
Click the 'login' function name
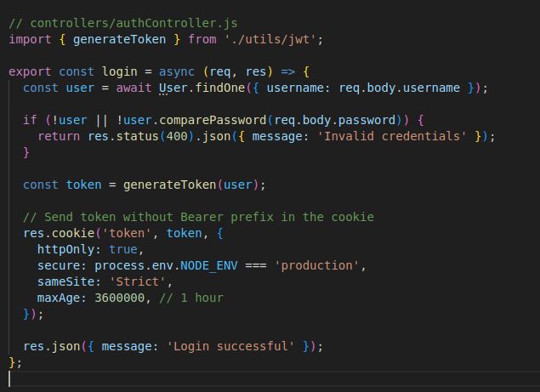coord(120,71)
